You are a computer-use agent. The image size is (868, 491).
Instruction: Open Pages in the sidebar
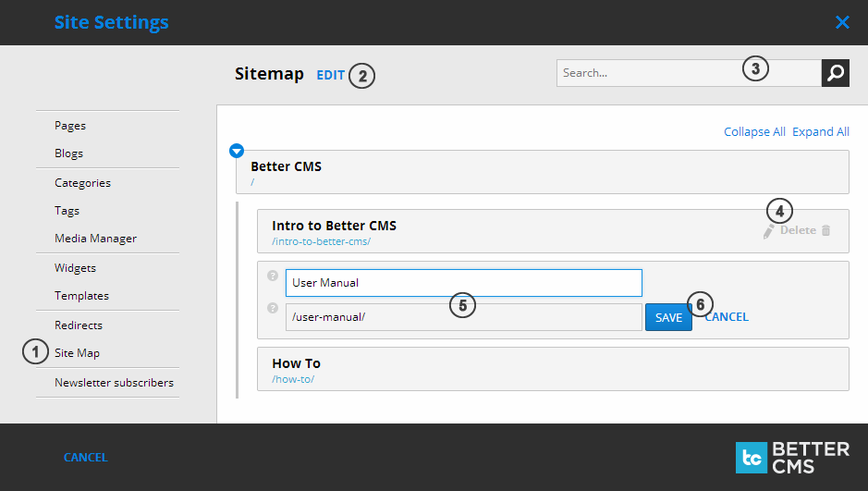[70, 126]
